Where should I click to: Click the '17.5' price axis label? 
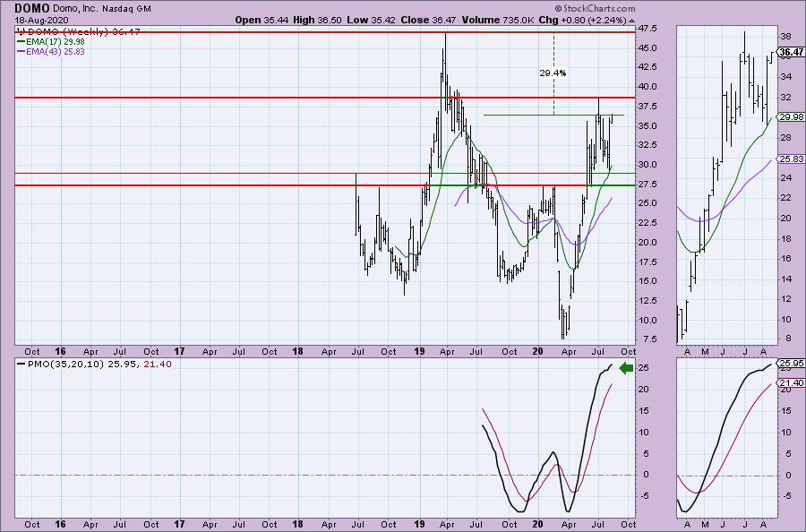point(647,262)
